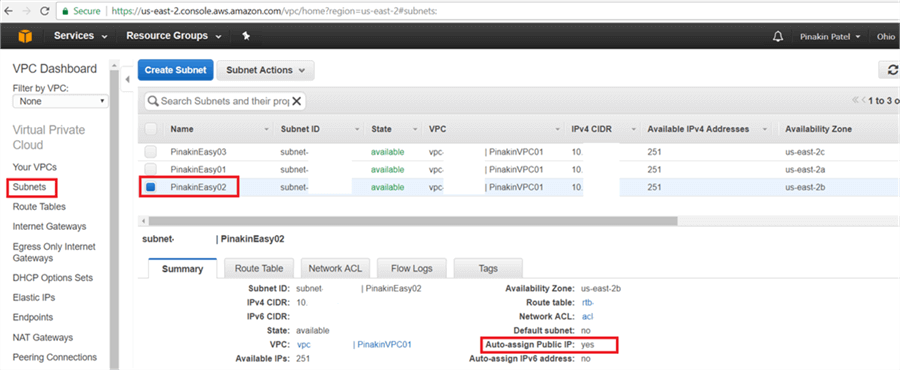Image resolution: width=900 pixels, height=370 pixels.
Task: Open VPC Dashboard link in sidebar
Action: [x=55, y=69]
